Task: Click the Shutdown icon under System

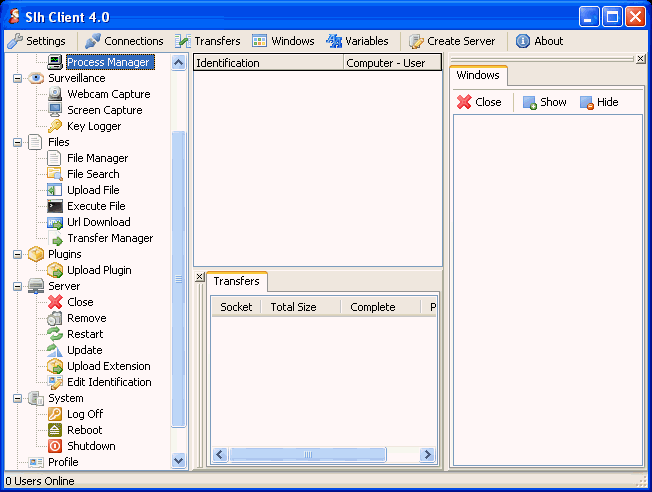Action: click(55, 446)
